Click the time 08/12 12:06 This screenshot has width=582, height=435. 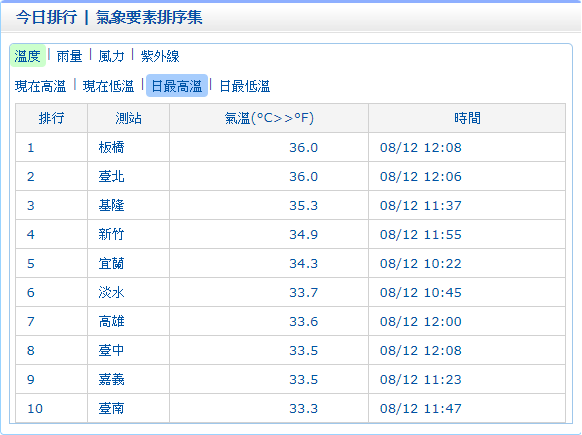pyautogui.click(x=421, y=177)
